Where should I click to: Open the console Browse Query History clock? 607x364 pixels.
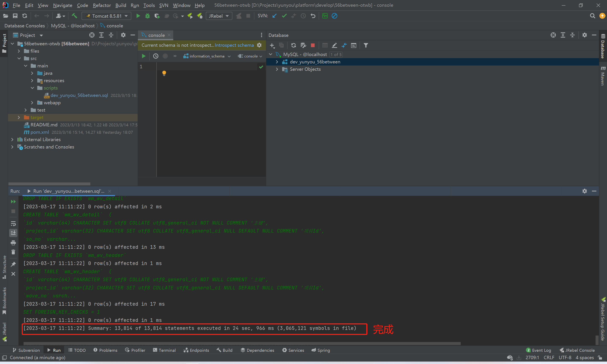click(x=156, y=56)
